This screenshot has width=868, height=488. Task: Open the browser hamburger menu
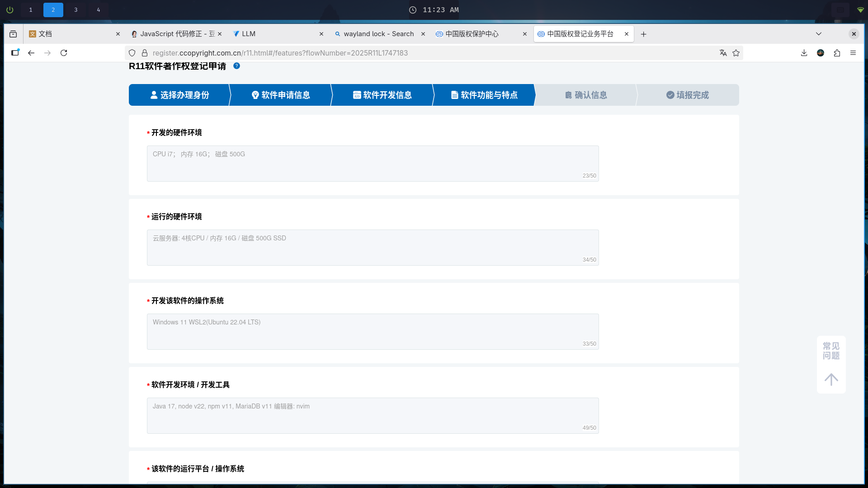click(853, 53)
